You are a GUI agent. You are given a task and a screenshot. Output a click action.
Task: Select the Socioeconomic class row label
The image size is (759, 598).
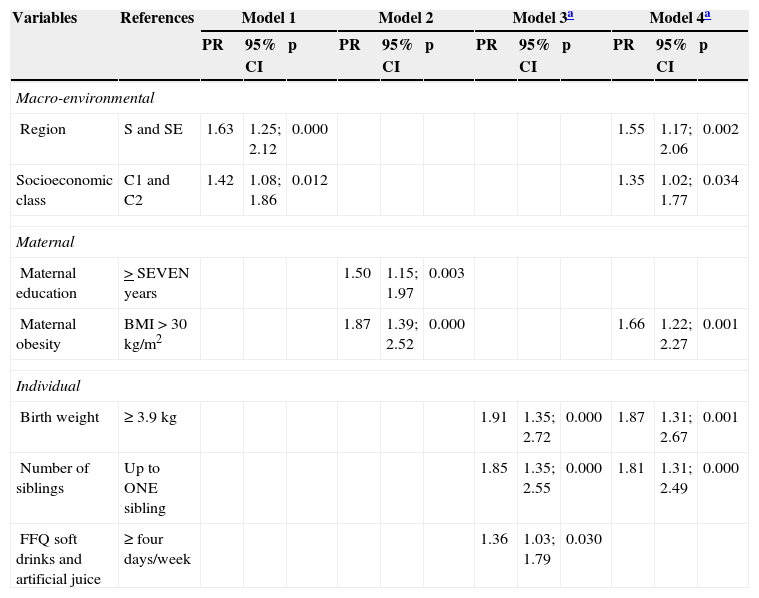[x=60, y=190]
